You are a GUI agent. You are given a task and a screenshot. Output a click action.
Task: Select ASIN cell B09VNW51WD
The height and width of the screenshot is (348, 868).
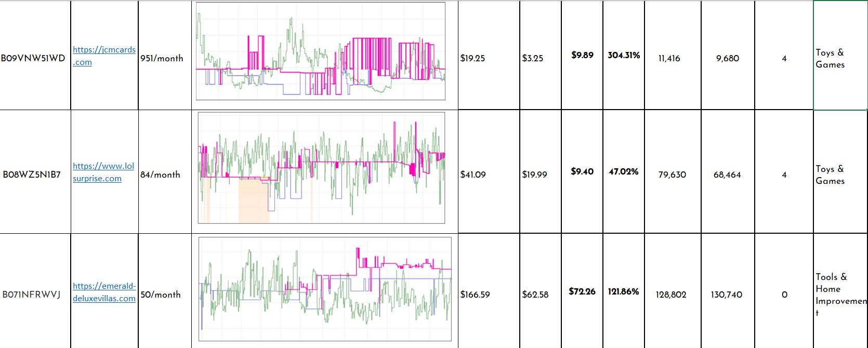[35, 55]
